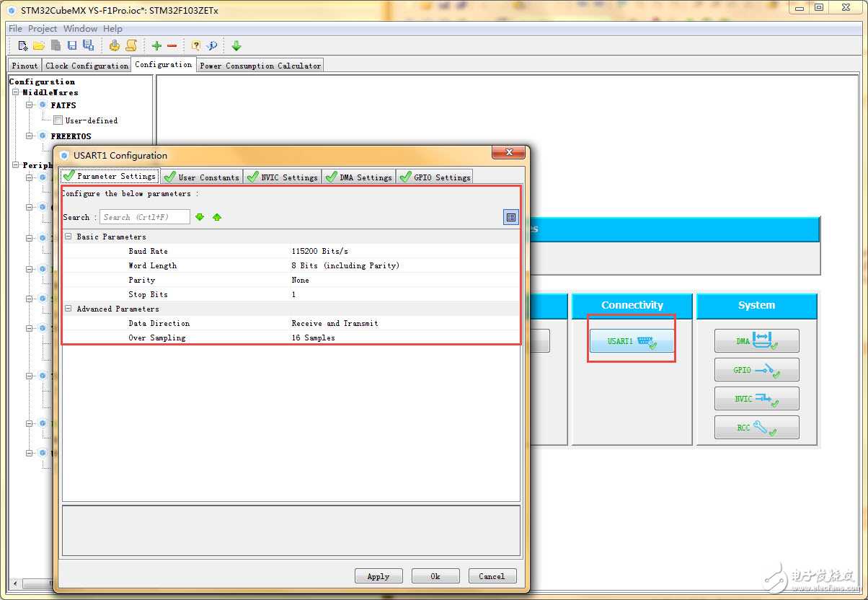The width and height of the screenshot is (868, 600).
Task: Select the Over Sampling parameter label
Action: (x=156, y=337)
